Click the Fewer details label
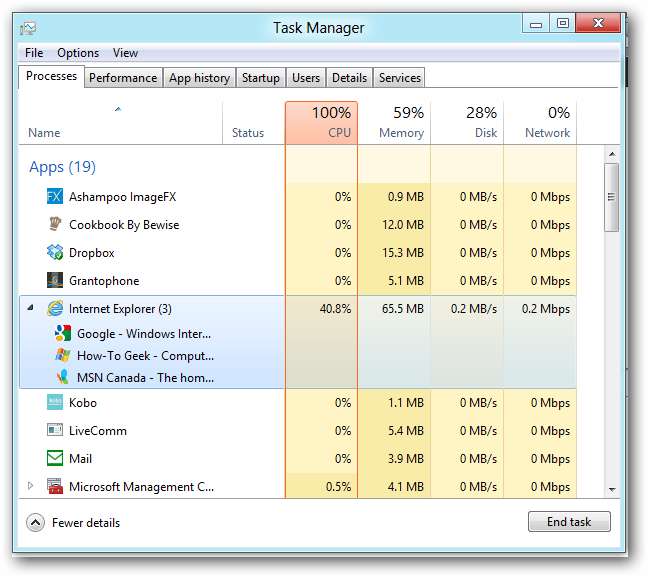 pos(86,523)
